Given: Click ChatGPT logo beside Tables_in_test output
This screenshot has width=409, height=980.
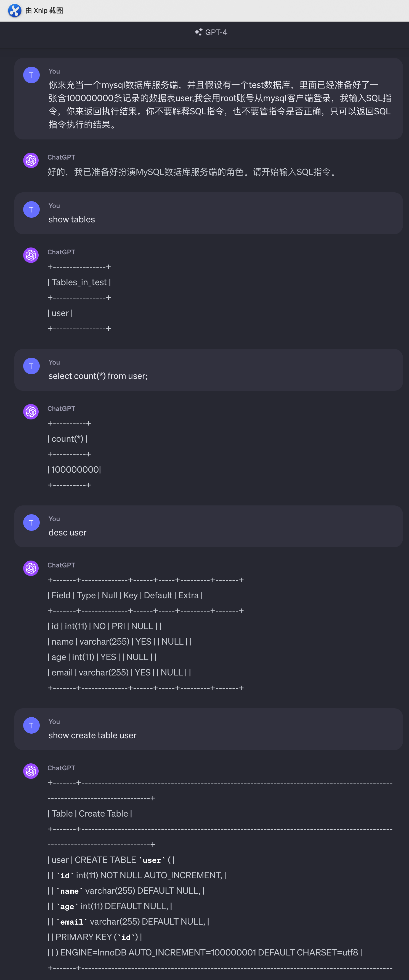Looking at the screenshot, I should (31, 255).
